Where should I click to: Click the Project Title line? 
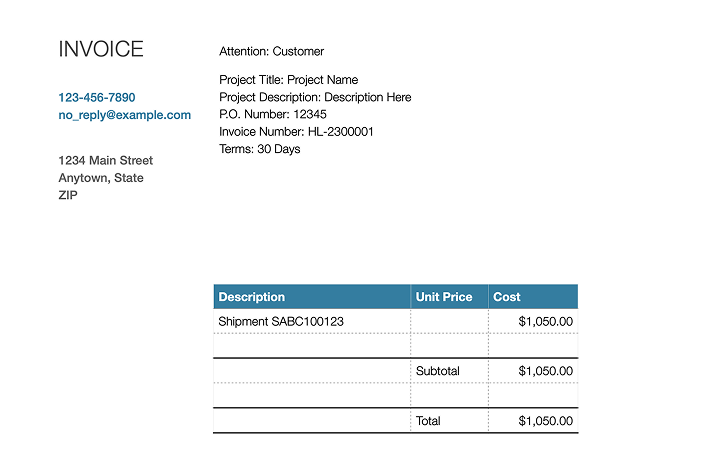(x=288, y=80)
